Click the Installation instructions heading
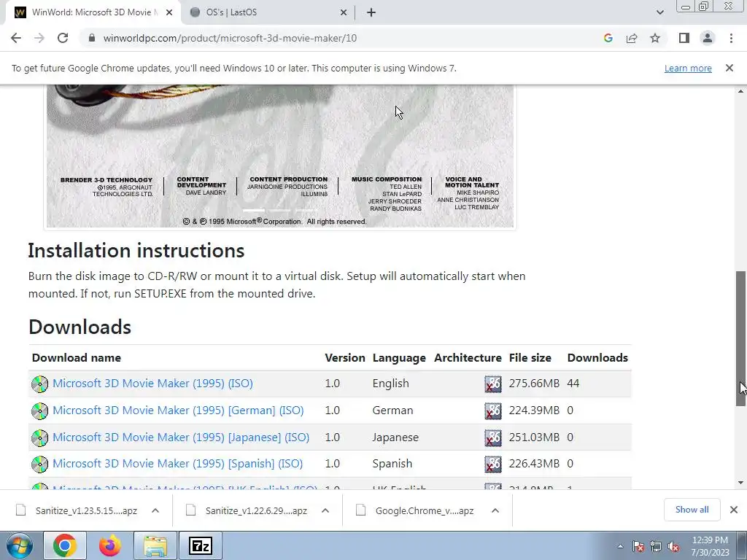 coord(136,251)
